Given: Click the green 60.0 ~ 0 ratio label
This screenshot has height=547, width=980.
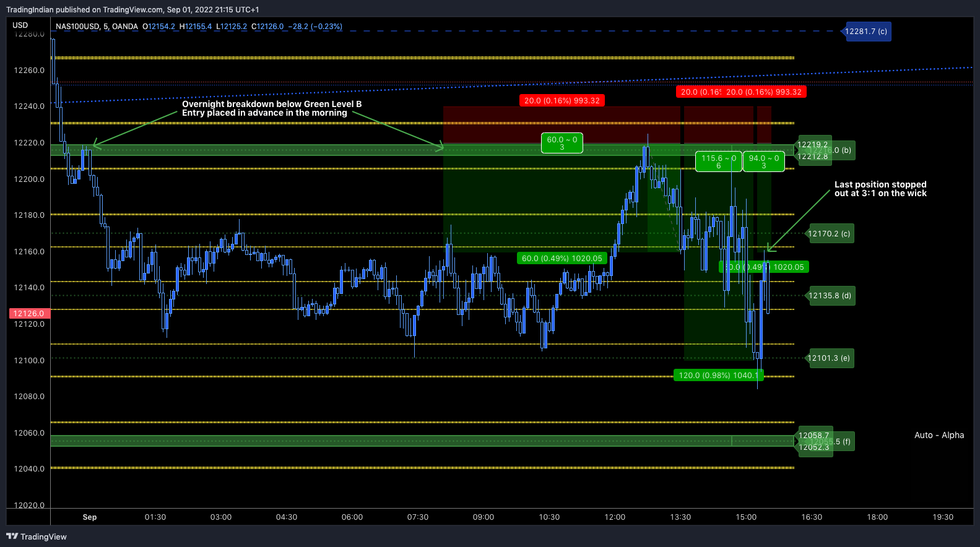Looking at the screenshot, I should (x=562, y=143).
